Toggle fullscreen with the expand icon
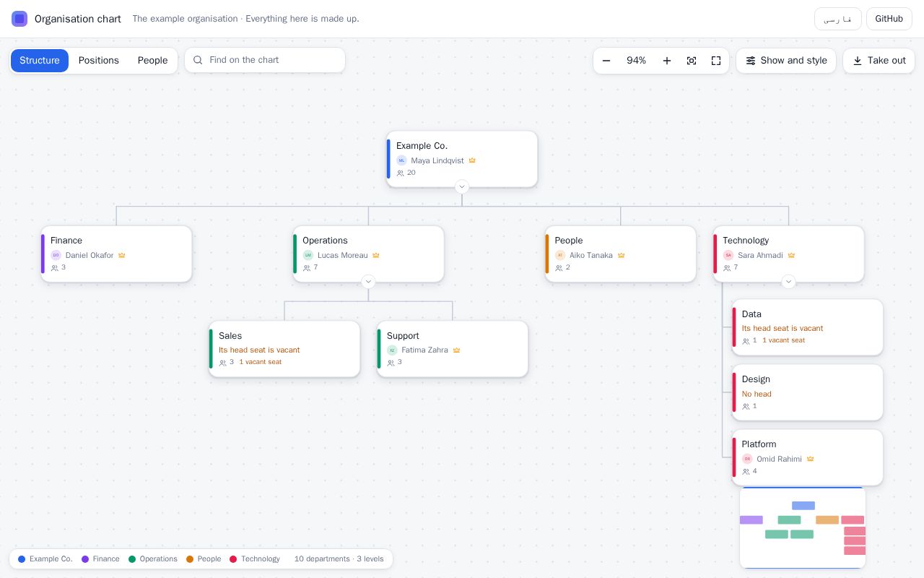The height and width of the screenshot is (578, 924). coord(716,61)
